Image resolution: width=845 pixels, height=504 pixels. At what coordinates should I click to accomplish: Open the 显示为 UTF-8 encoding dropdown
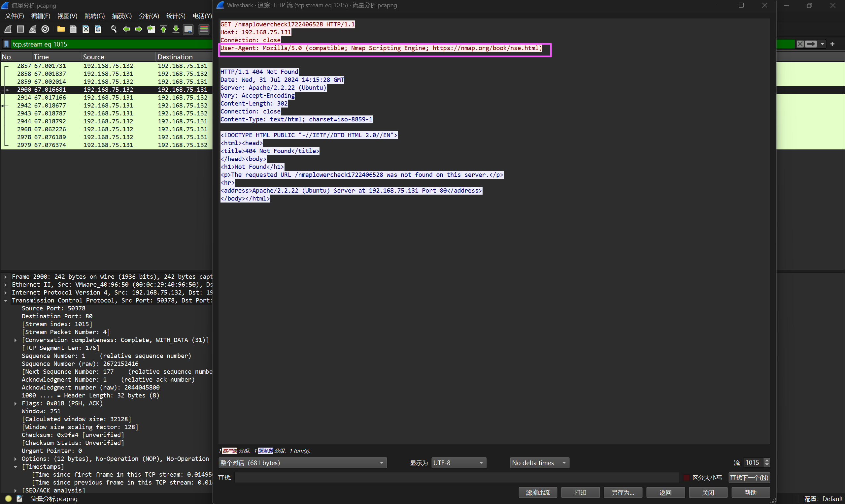(x=459, y=463)
